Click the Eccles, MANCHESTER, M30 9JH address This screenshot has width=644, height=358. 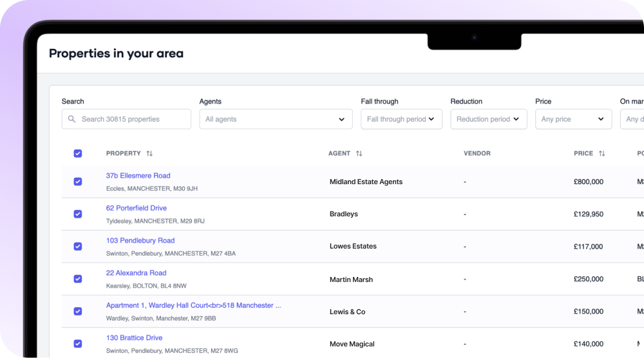pos(152,189)
